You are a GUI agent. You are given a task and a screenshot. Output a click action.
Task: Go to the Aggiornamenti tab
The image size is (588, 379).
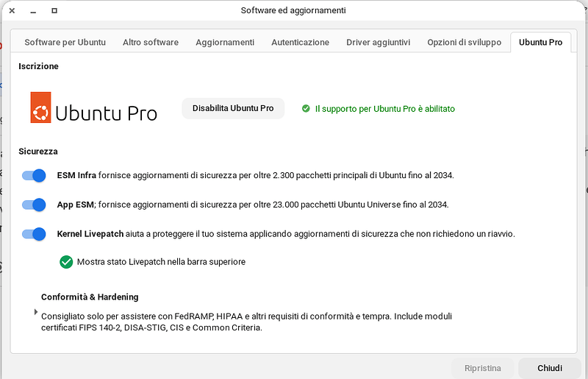(x=225, y=43)
